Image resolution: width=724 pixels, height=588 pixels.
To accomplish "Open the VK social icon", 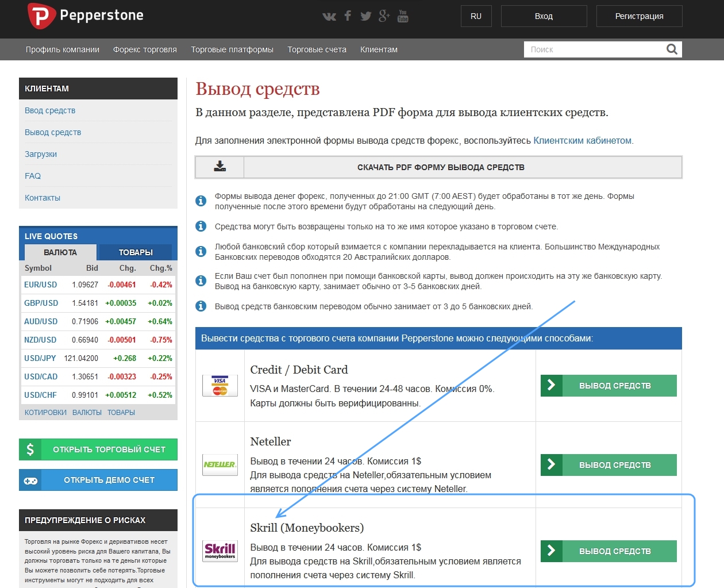I will coord(329,16).
